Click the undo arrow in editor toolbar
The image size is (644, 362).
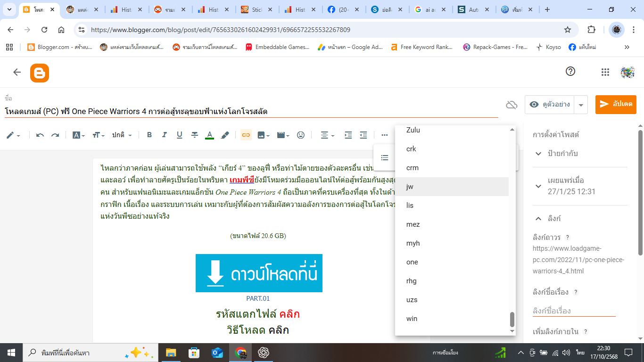[x=40, y=135]
